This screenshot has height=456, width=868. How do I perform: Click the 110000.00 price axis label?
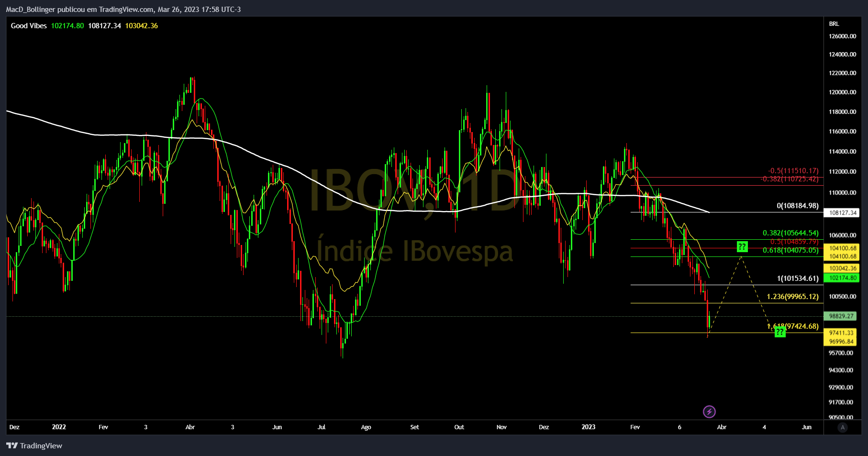[842, 193]
